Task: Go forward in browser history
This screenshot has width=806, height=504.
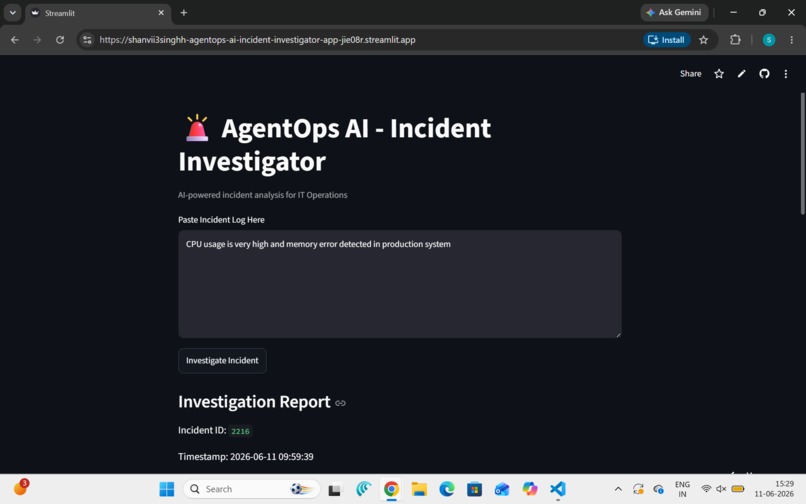Action: coord(37,40)
